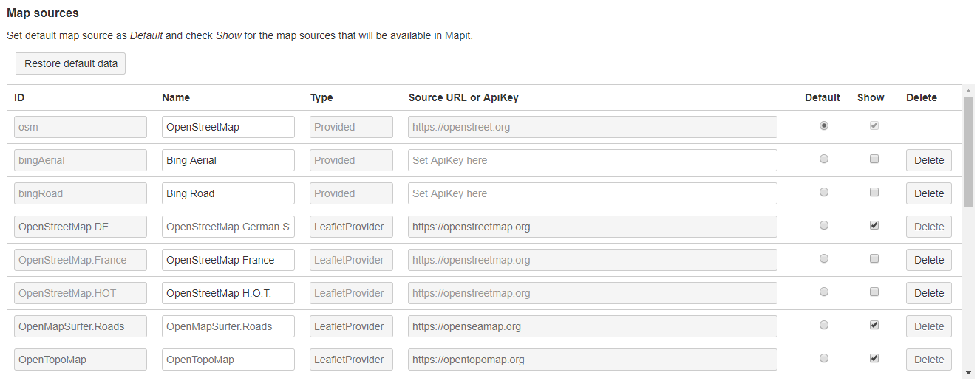Click the vertical scrollbar thumb

pos(968,151)
